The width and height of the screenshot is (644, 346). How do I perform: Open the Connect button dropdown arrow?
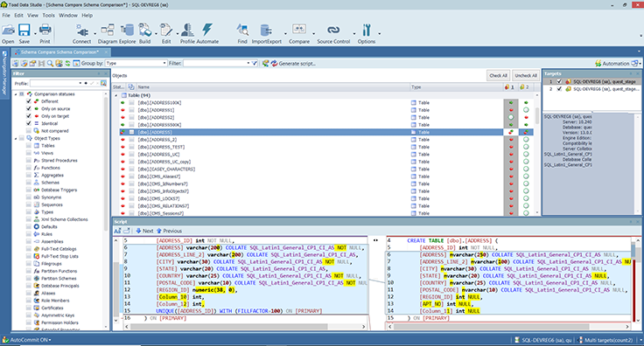(x=94, y=33)
